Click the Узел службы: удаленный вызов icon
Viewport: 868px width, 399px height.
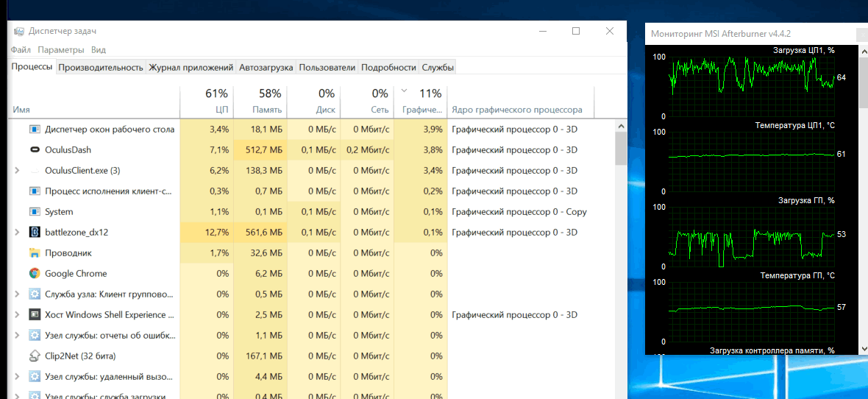click(35, 376)
